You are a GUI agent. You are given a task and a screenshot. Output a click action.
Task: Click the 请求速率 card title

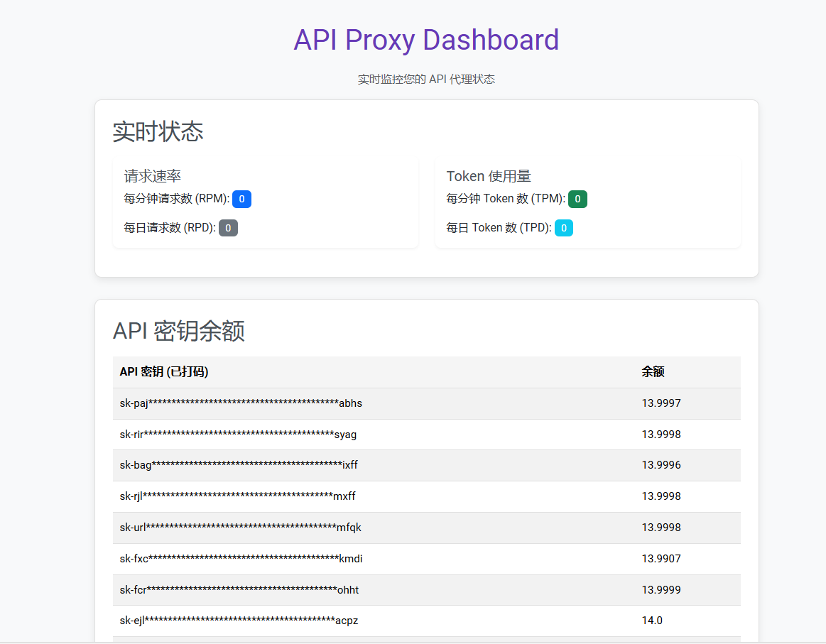(x=151, y=175)
